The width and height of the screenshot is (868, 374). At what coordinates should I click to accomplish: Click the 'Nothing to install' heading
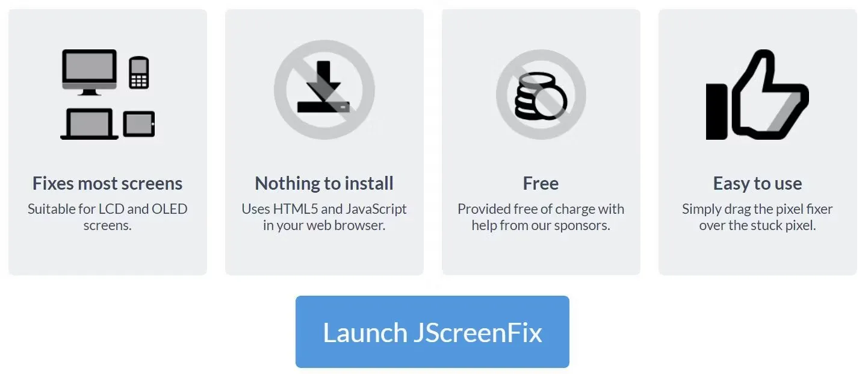(324, 183)
